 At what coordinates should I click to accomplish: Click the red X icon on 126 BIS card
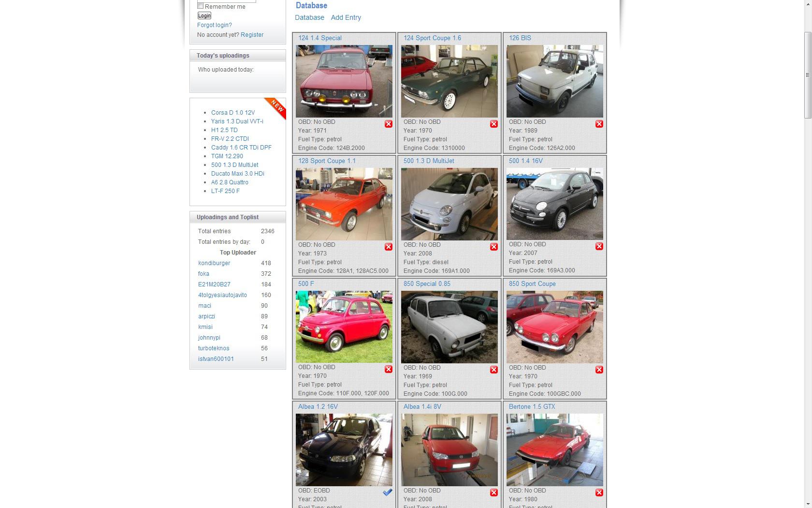pyautogui.click(x=599, y=124)
